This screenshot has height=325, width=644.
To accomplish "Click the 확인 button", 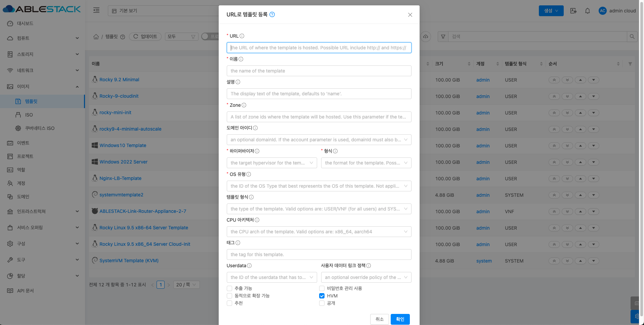I will (x=400, y=319).
